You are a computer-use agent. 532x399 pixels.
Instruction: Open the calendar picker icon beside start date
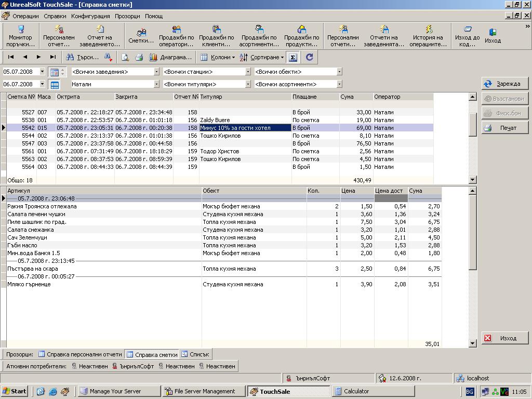[54, 72]
